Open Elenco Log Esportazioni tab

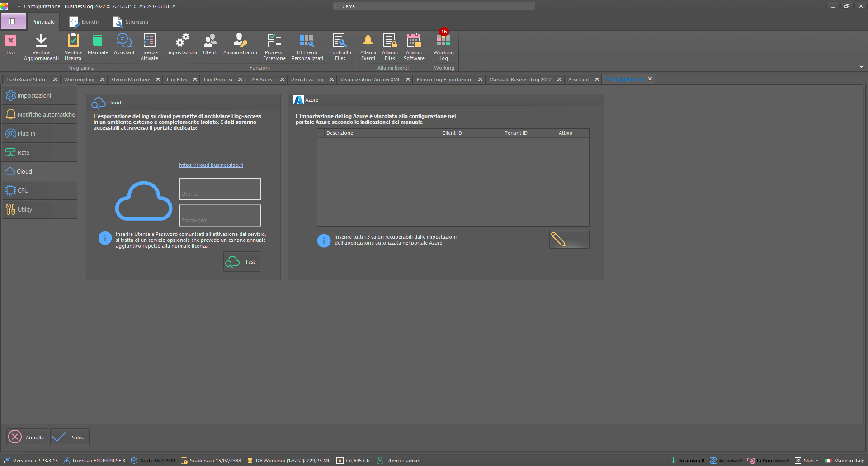[444, 80]
